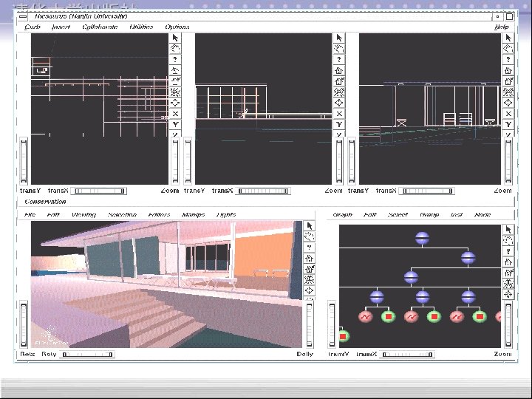Select the hand view tool in top-middle viewer

coord(339,49)
